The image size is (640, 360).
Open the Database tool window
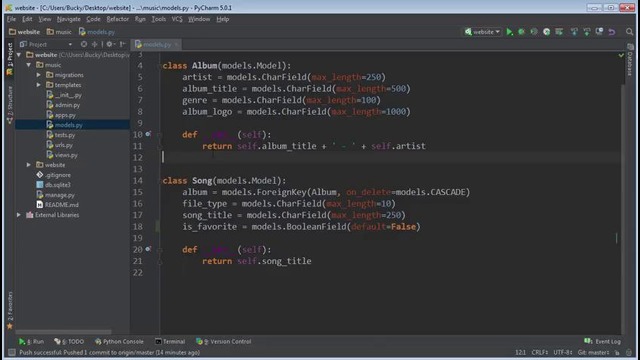pyautogui.click(x=630, y=60)
